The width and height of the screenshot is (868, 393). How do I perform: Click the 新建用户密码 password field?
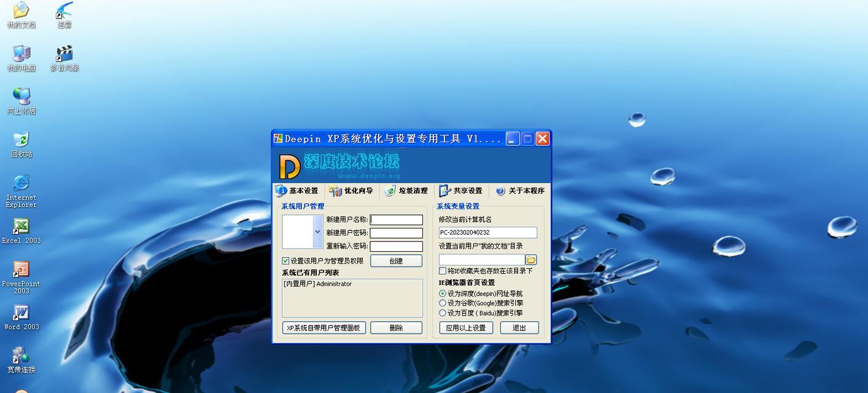(397, 233)
